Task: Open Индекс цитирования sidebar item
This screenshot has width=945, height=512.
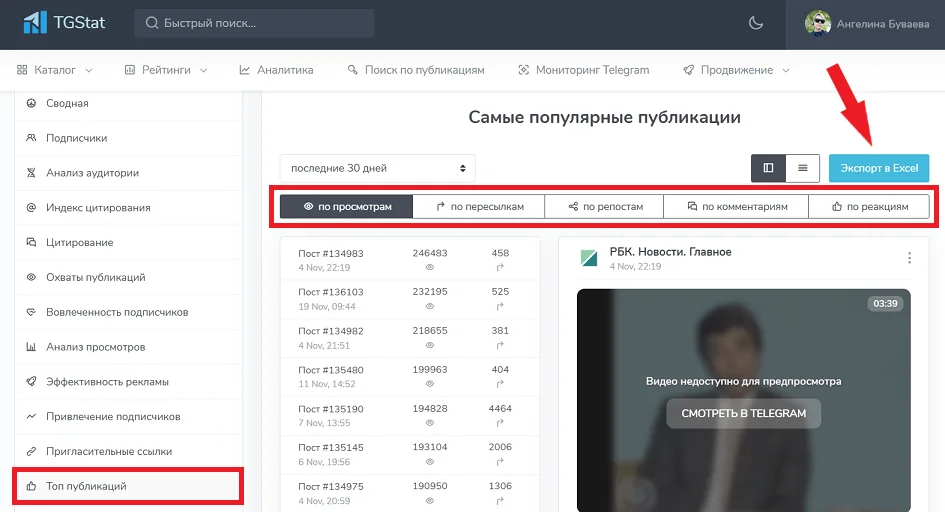Action: [x=98, y=208]
